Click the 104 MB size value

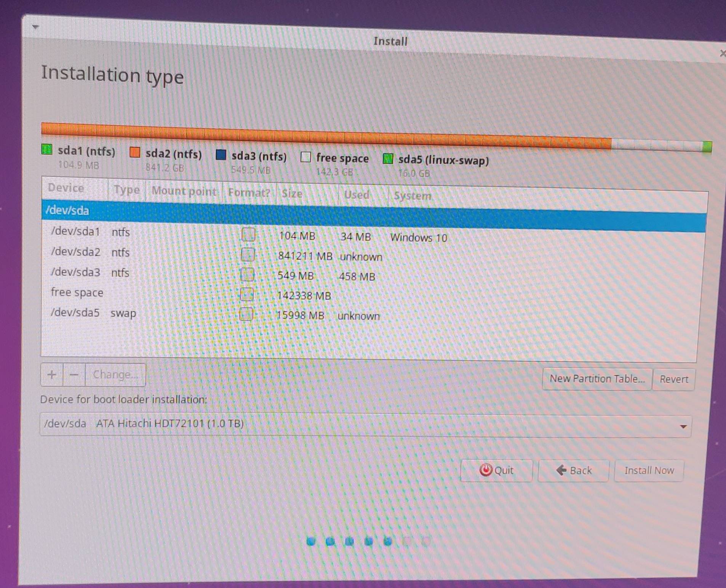pyautogui.click(x=297, y=236)
